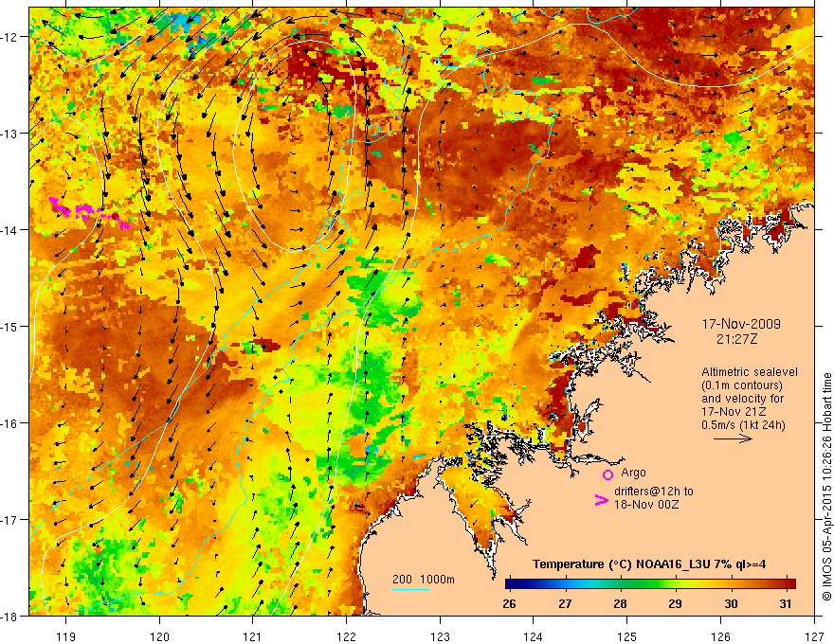Screen dimensions: 834x644
Task: Click the magenta Argo circle legend symbol
Action: click(x=607, y=474)
